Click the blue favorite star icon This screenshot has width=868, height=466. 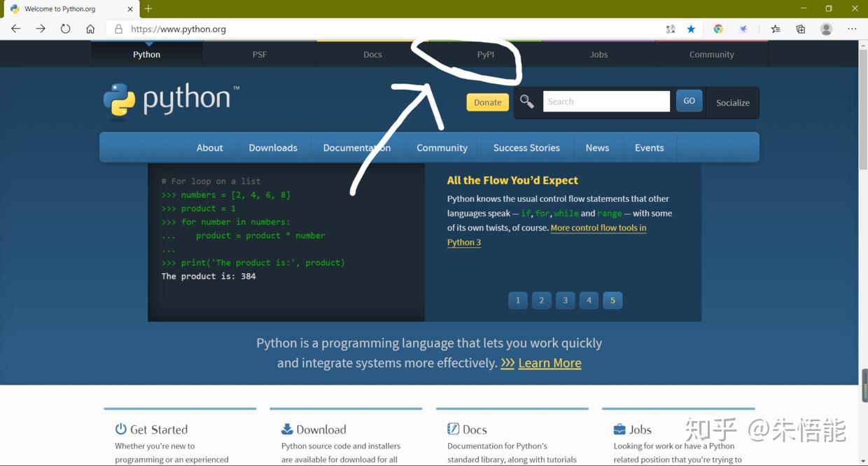[691, 29]
